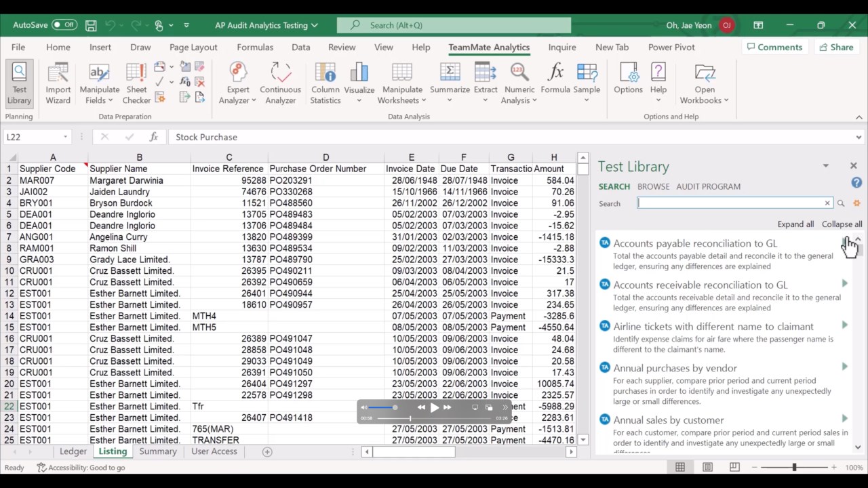This screenshot has width=868, height=488.
Task: Clear the Test Library search box
Action: pos(827,203)
